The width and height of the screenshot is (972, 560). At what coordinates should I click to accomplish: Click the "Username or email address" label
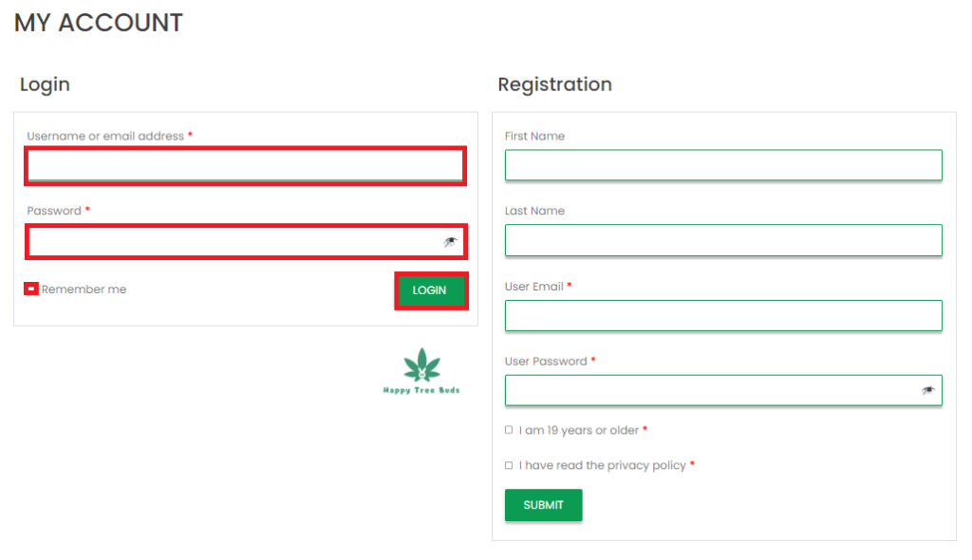[x=105, y=137]
